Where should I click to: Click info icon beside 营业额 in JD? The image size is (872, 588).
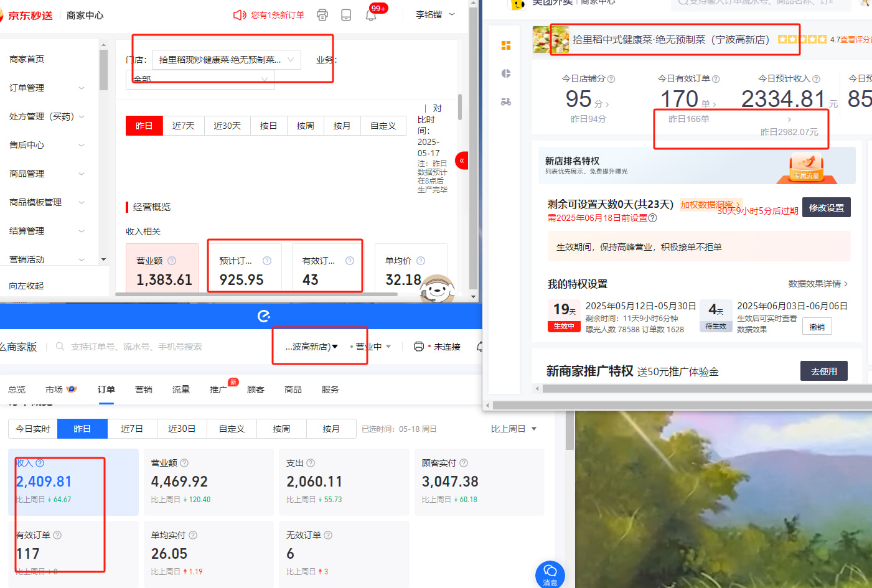[172, 261]
